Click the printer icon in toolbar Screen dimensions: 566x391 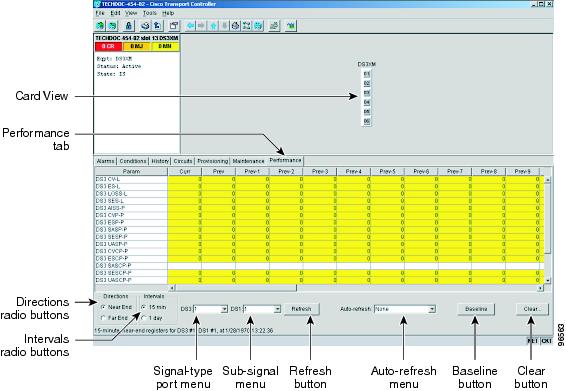(x=145, y=26)
